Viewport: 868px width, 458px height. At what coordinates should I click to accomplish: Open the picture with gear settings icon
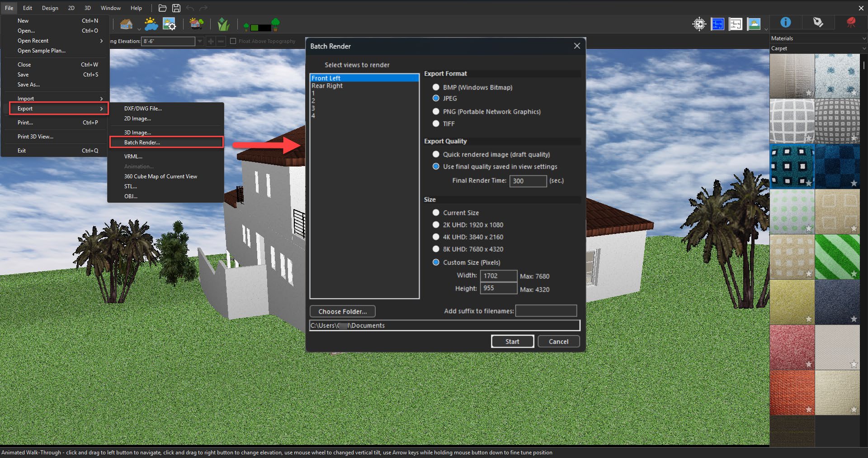pos(170,24)
